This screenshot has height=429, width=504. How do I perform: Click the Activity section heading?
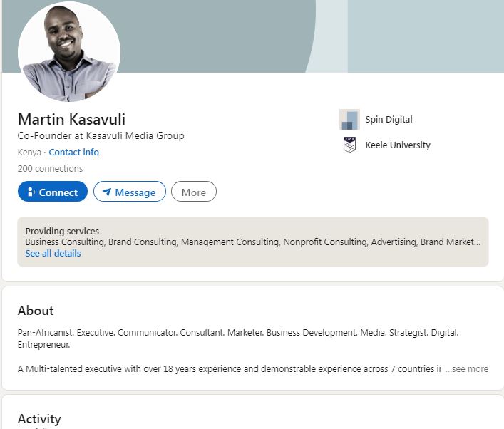click(39, 419)
